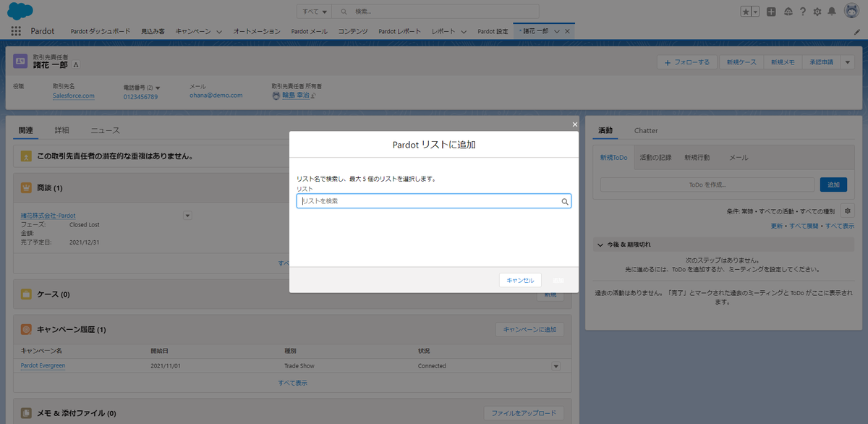Open the Pardot 設定 nav tab
868x424 pixels.
coord(493,31)
